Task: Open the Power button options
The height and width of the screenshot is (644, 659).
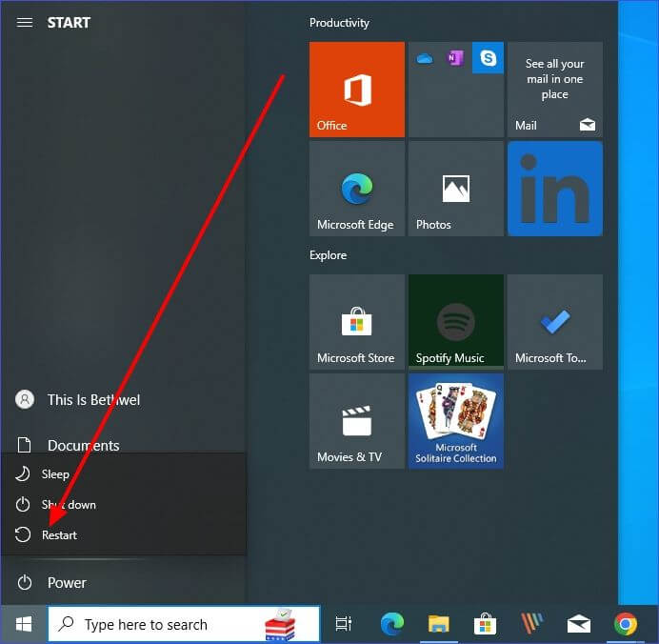Action: pyautogui.click(x=123, y=583)
